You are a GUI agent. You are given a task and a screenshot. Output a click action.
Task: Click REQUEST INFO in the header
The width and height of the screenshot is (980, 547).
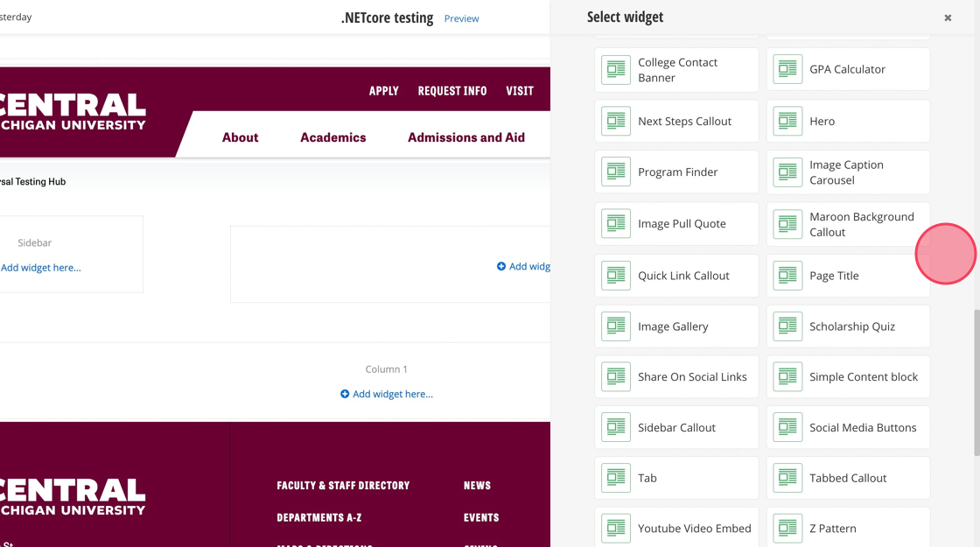(x=451, y=91)
